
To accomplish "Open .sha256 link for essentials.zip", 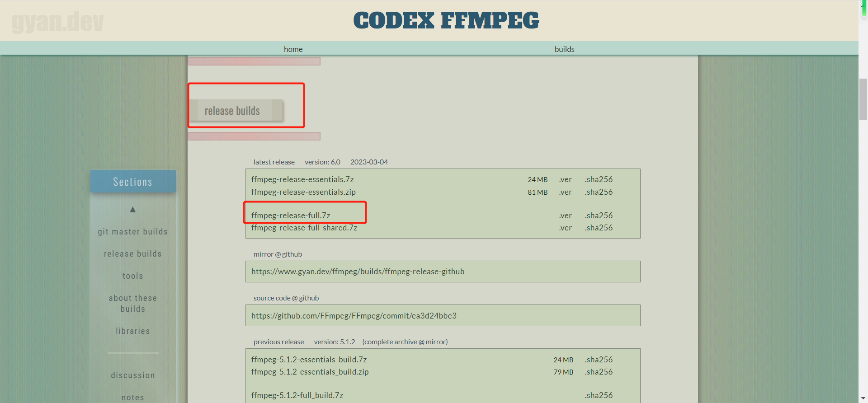I will tap(599, 192).
